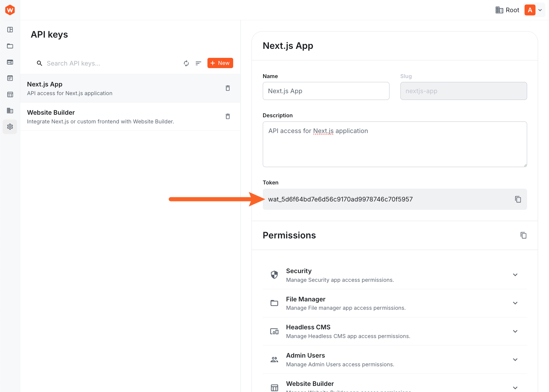Image resolution: width=549 pixels, height=392 pixels.
Task: Open the File Manager sidebar icon
Action: coord(10,46)
